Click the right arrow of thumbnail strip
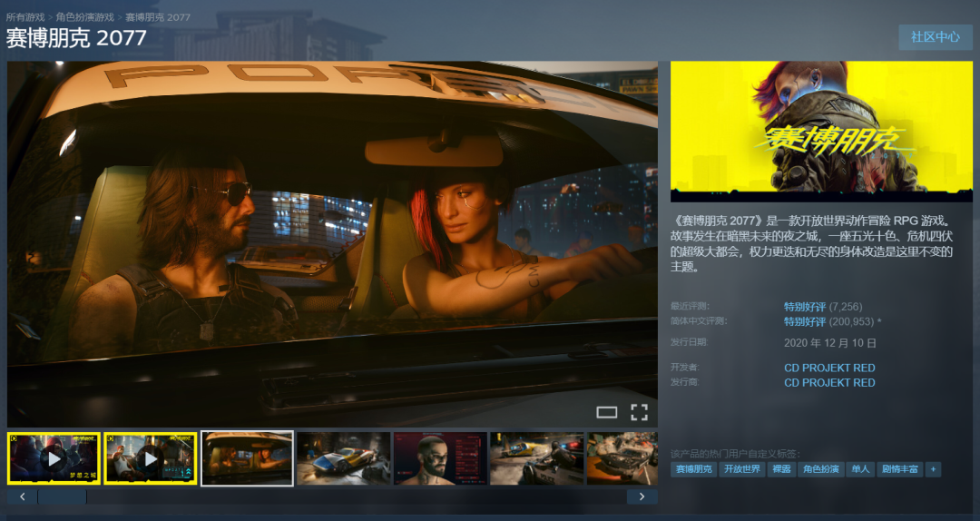This screenshot has height=521, width=980. 642,496
